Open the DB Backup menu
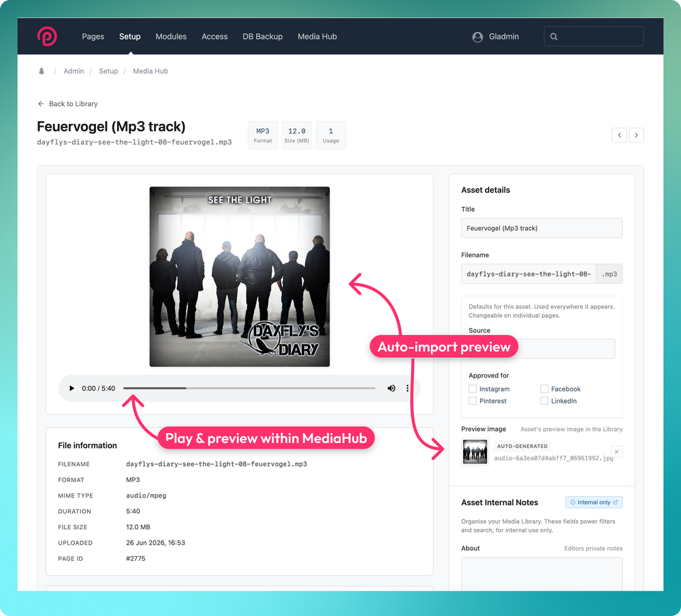 pyautogui.click(x=263, y=37)
